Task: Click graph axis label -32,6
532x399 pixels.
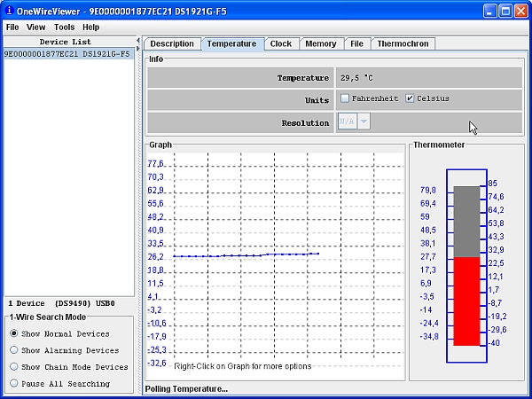Action: coord(157,363)
